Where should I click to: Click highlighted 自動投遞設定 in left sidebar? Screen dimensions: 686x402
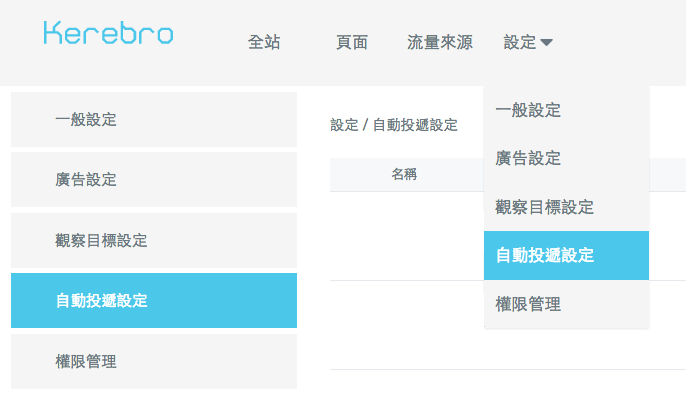[154, 301]
